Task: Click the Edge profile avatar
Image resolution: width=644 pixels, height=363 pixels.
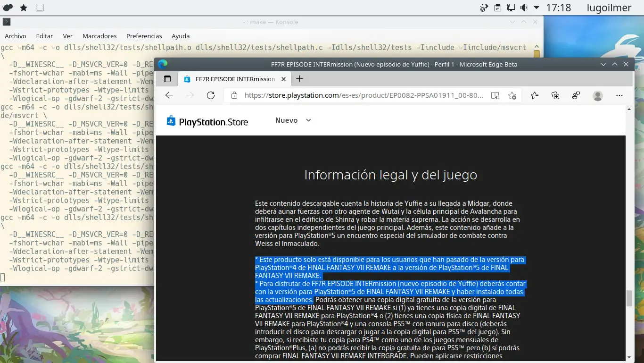Action: [598, 95]
